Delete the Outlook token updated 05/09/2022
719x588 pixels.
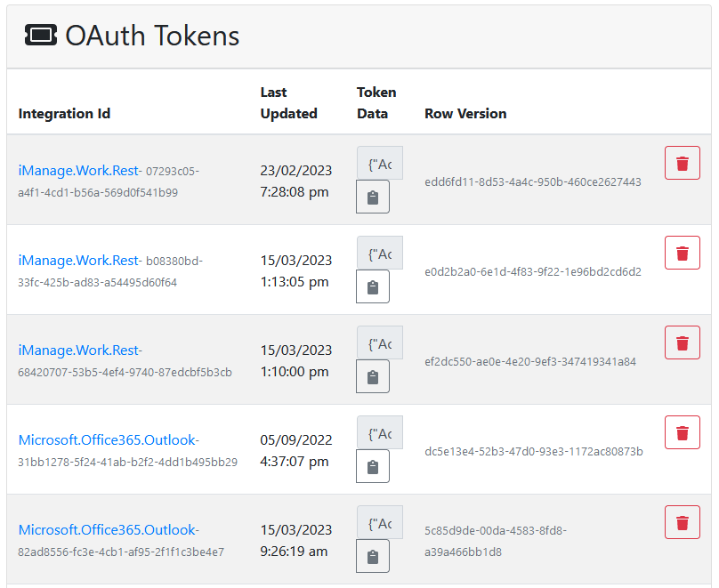pos(682,433)
